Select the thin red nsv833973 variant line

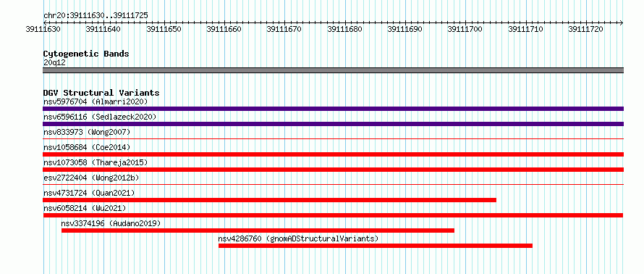pos(333,139)
